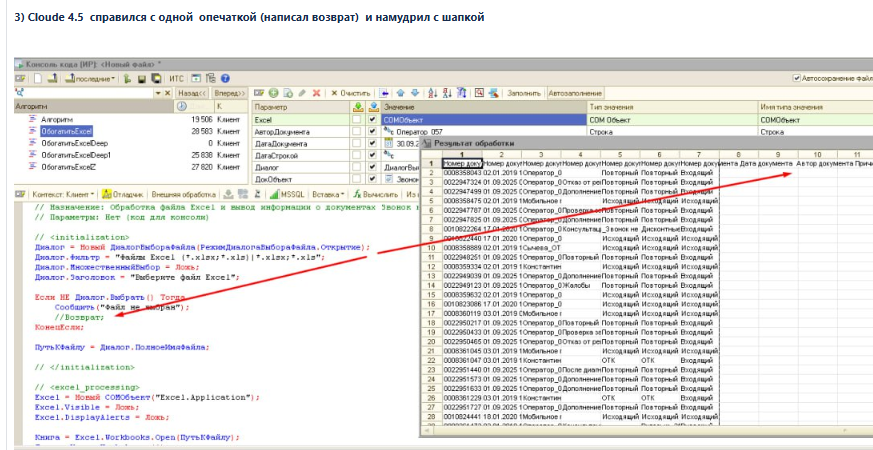The height and width of the screenshot is (450, 873).
Task: Select the Алгоритм tree item
Action: click(x=57, y=119)
